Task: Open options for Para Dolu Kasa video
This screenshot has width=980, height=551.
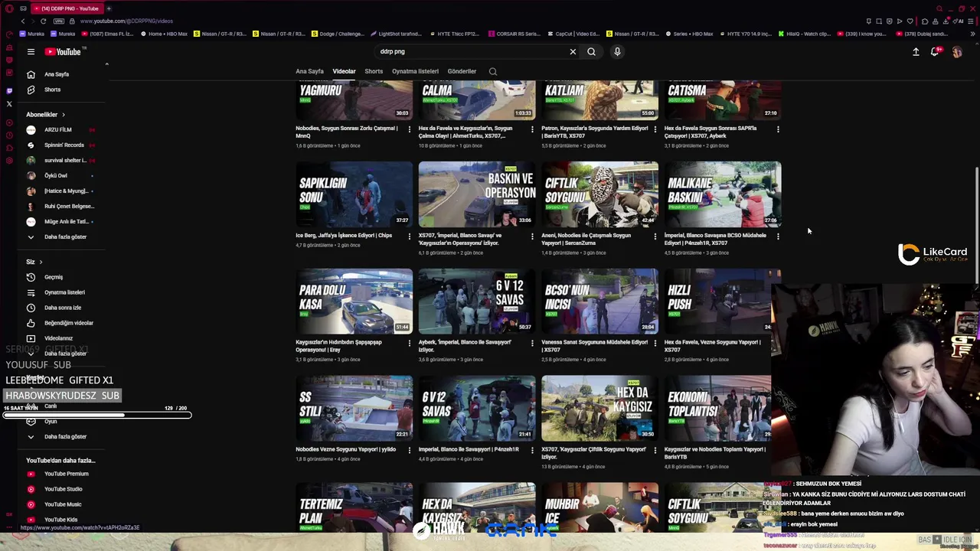Action: 409,343
